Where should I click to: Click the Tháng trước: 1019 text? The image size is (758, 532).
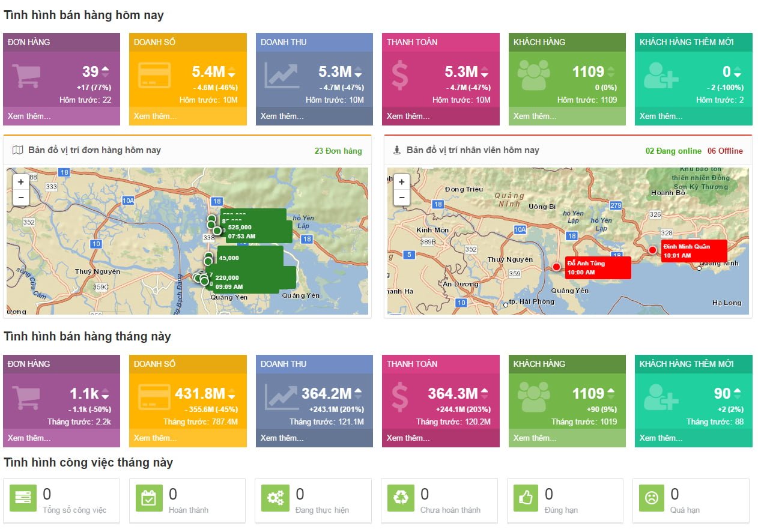click(x=584, y=422)
